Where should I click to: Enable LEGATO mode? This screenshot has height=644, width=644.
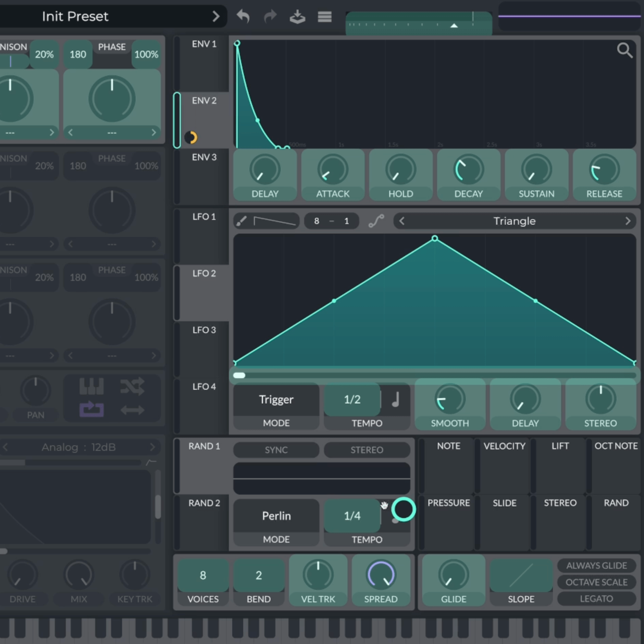click(x=596, y=599)
